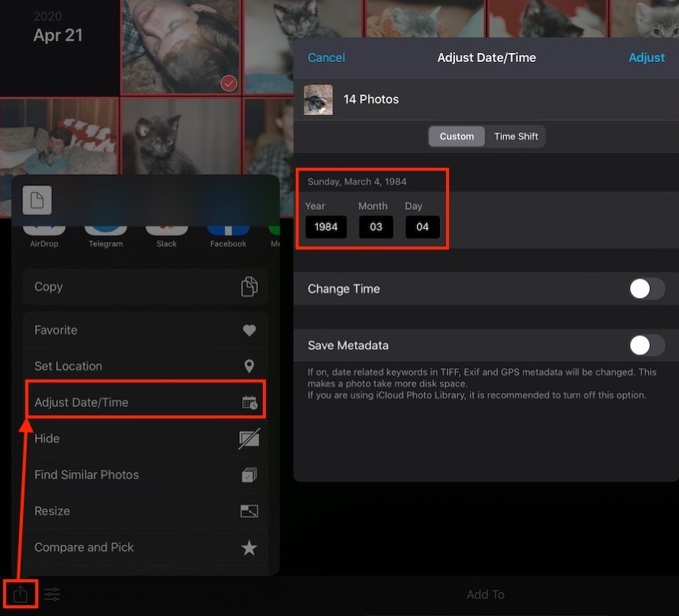
Task: Confirm with the Adjust button
Action: tap(646, 57)
